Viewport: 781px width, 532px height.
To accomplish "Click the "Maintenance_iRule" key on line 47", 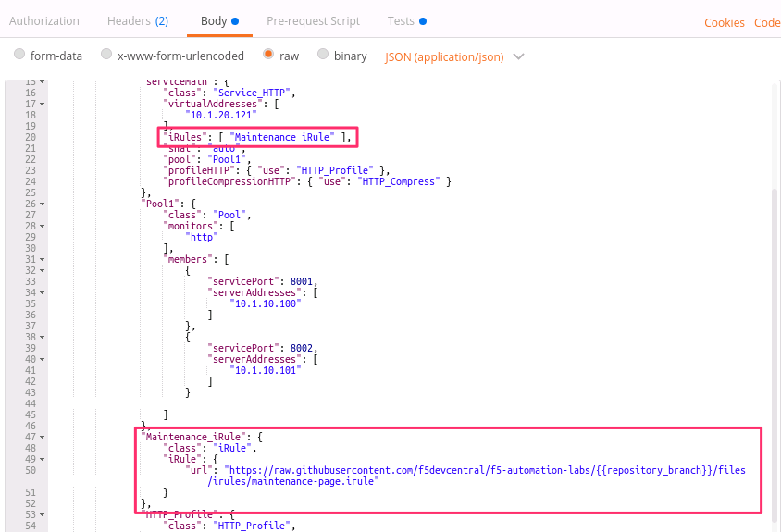I will pyautogui.click(x=193, y=437).
